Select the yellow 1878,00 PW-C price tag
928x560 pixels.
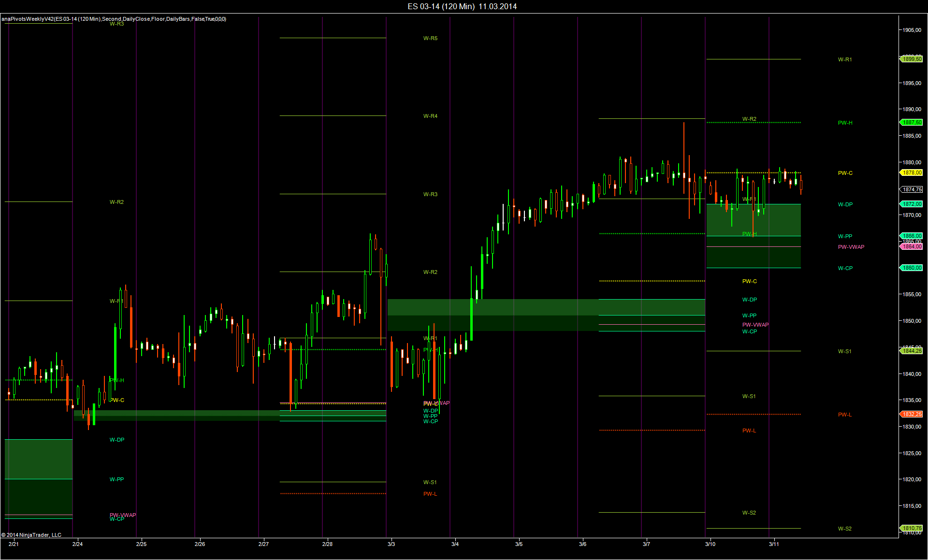click(912, 173)
